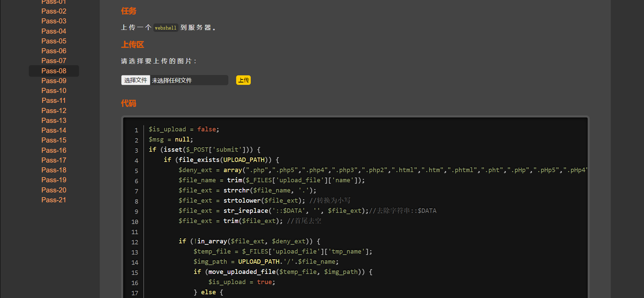Open Pass-11 in the sidebar
This screenshot has width=644, height=298.
pos(54,100)
